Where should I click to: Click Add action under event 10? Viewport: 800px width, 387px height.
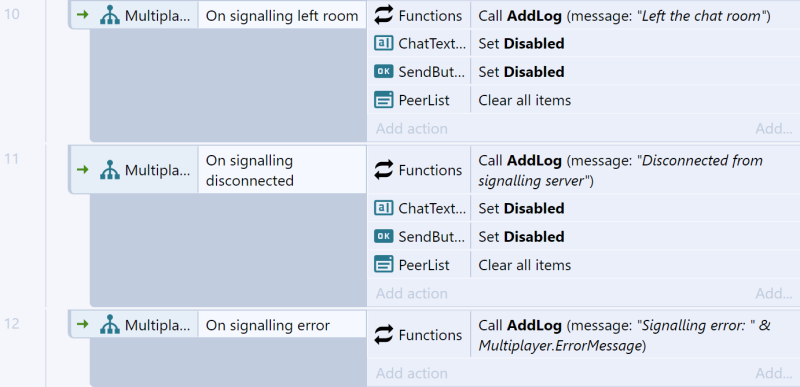(412, 128)
